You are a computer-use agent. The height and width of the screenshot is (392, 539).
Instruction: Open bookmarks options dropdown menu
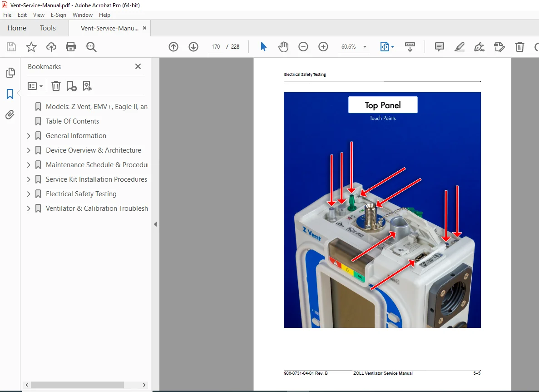pyautogui.click(x=35, y=86)
